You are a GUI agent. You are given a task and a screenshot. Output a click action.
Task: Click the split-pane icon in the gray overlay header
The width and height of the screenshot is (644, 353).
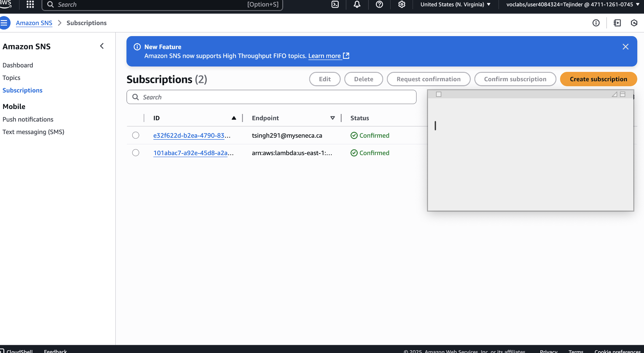(x=623, y=94)
